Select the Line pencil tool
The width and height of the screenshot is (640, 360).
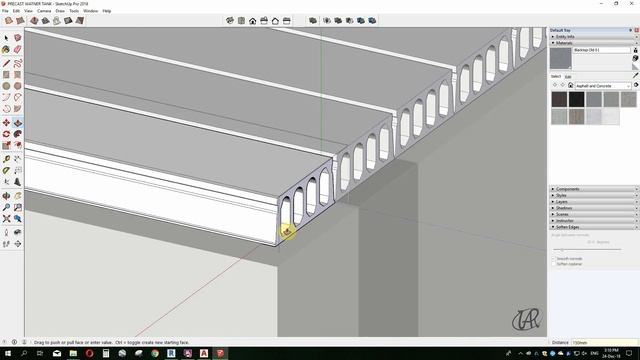[x=6, y=63]
